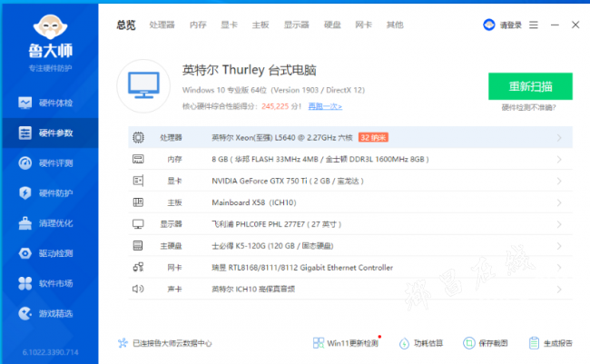This screenshot has width=590, height=364.
Task: Click 英特尔 Thurley 台式电脑 title
Action: [249, 70]
